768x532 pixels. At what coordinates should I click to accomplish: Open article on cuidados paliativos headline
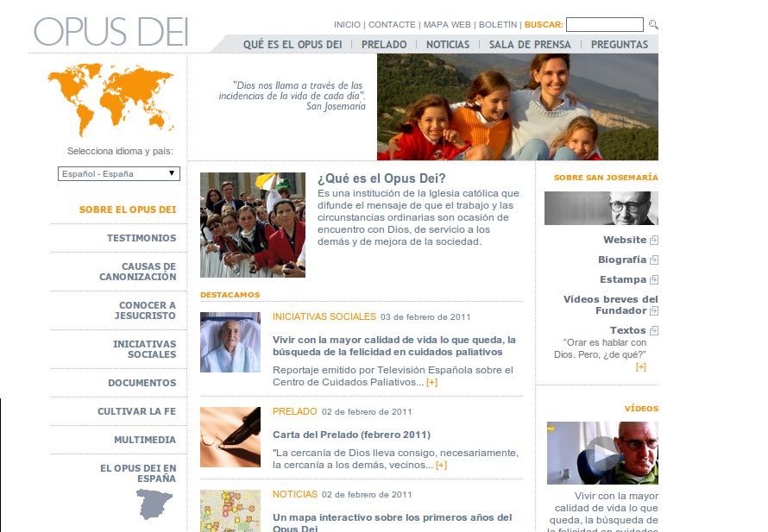click(394, 346)
